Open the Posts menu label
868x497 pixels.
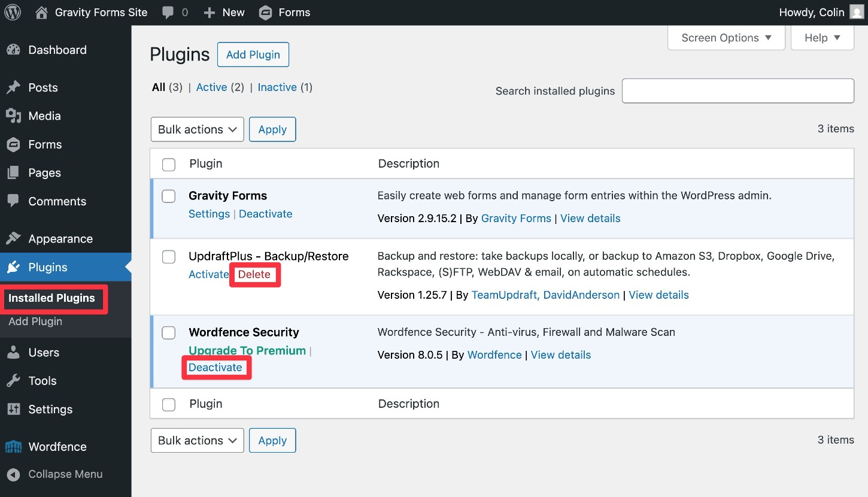[43, 87]
